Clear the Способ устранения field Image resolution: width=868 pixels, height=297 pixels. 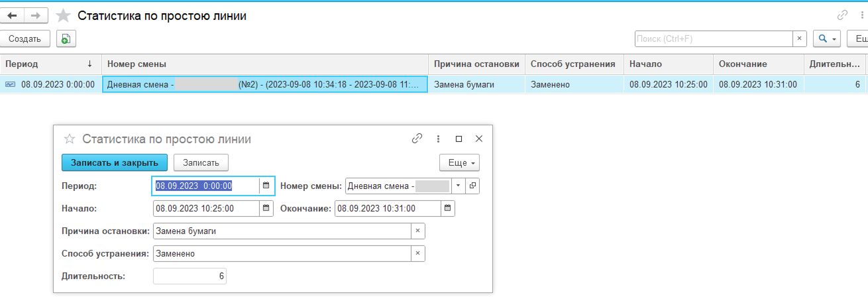[x=417, y=254]
